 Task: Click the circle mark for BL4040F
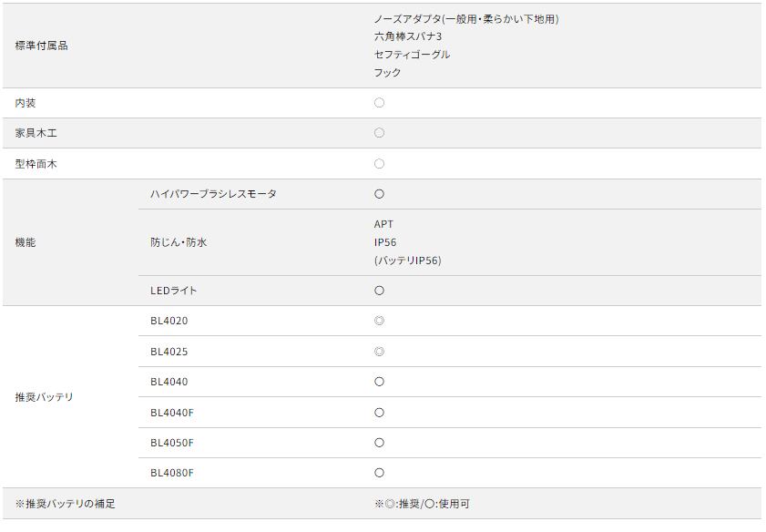pyautogui.click(x=379, y=413)
